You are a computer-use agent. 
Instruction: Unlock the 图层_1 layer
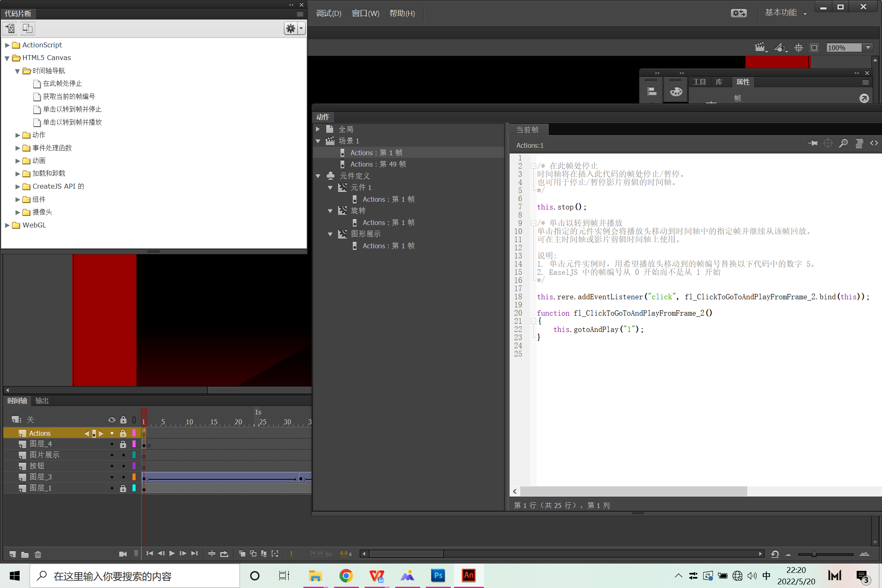coord(123,488)
